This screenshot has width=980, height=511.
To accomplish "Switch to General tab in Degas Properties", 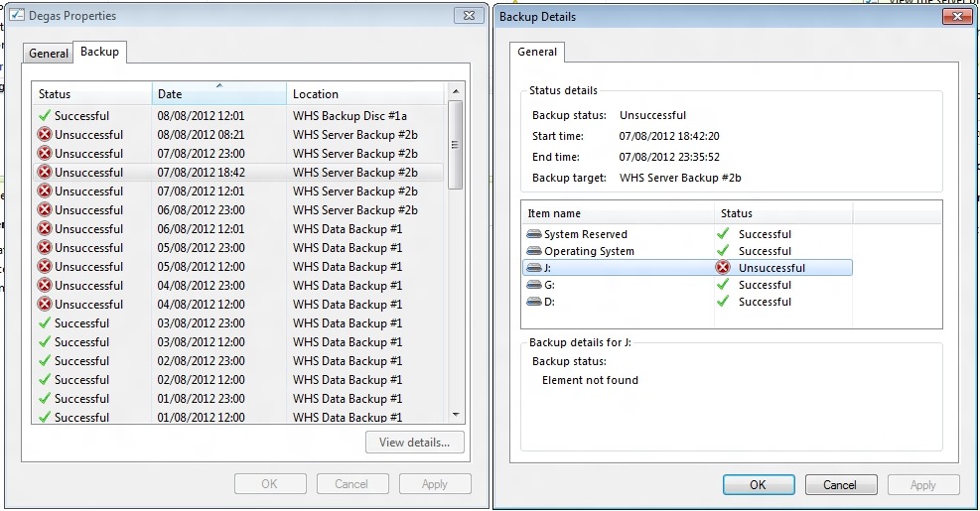I will click(x=49, y=54).
